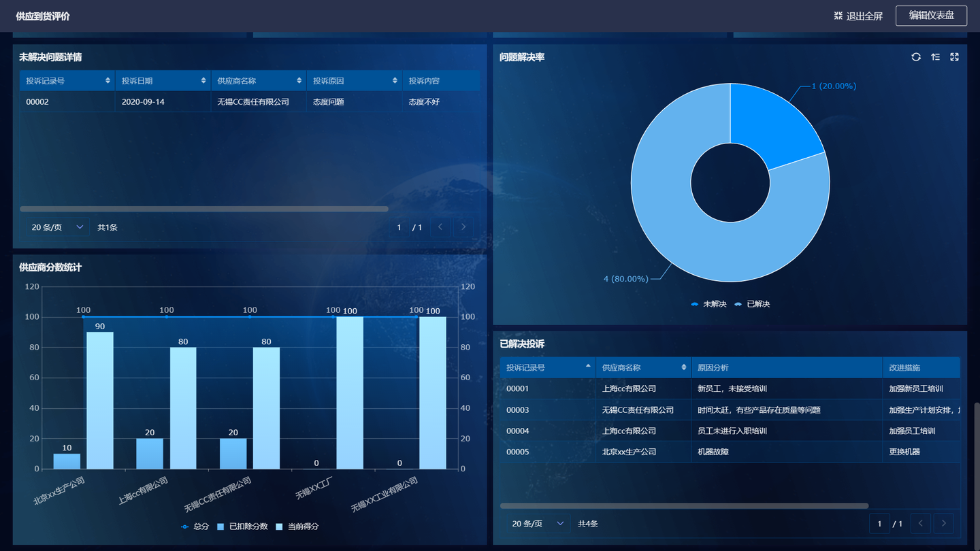The image size is (980, 551).
Task: Open 20 条/页 dropdown in unresolved table
Action: pyautogui.click(x=57, y=227)
